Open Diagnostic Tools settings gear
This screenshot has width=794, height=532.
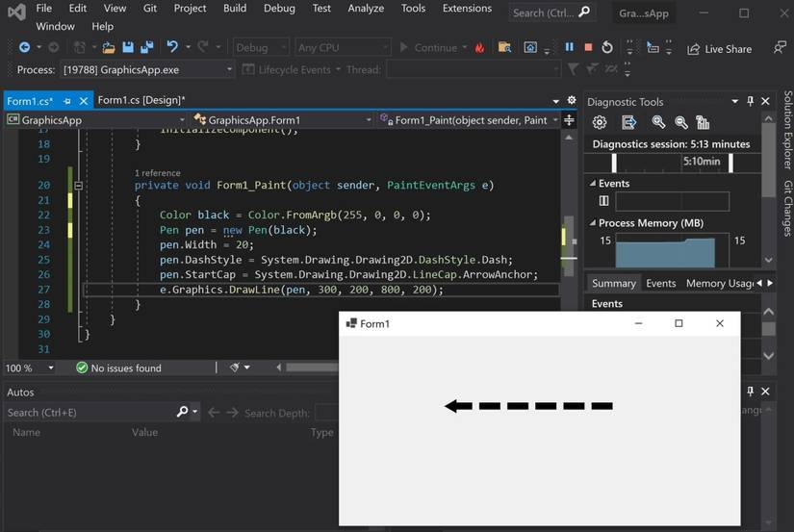[600, 122]
